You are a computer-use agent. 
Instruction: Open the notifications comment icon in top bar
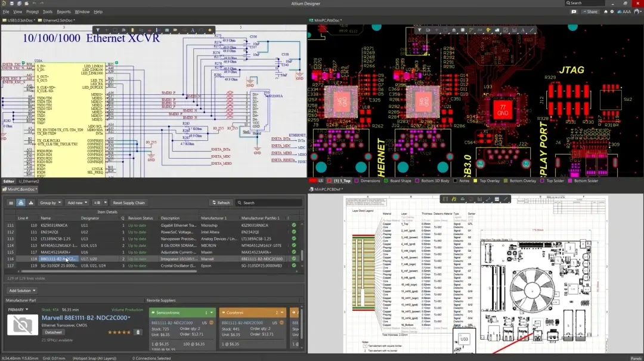point(574,12)
